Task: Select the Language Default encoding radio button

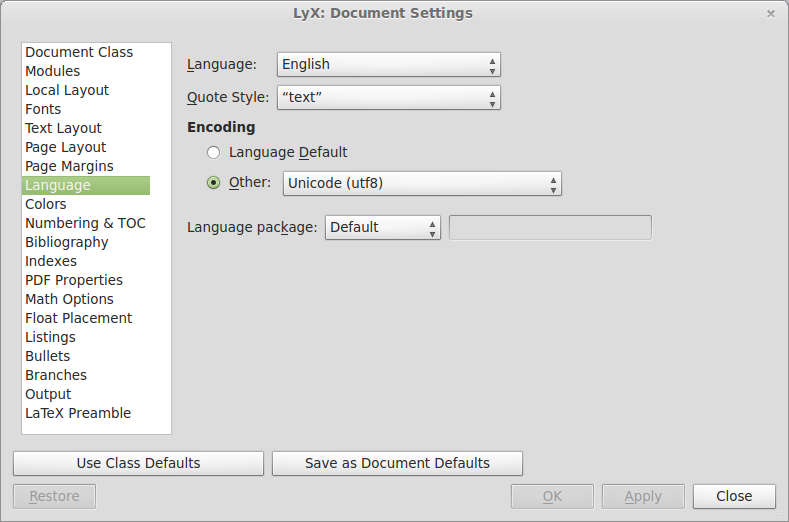Action: point(213,153)
